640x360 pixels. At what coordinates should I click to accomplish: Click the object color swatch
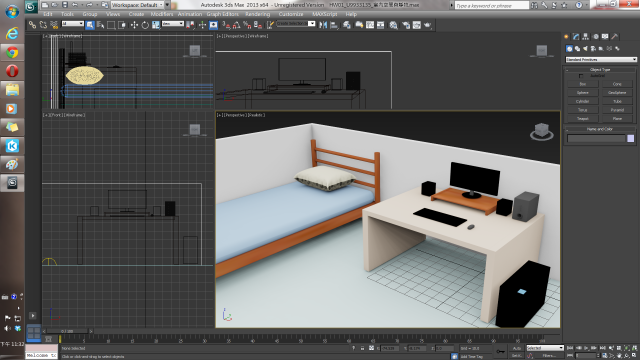pyautogui.click(x=631, y=139)
